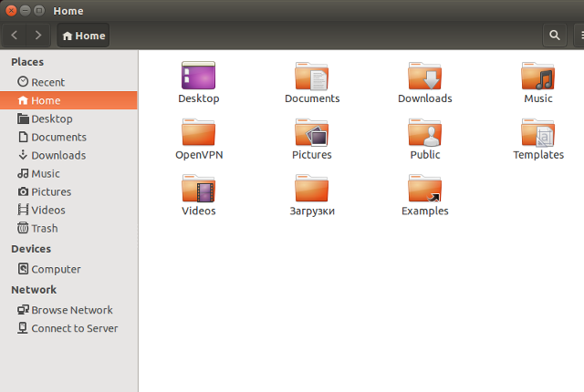The height and width of the screenshot is (392, 584).
Task: Click the "Public" folder name label
Action: coord(425,155)
